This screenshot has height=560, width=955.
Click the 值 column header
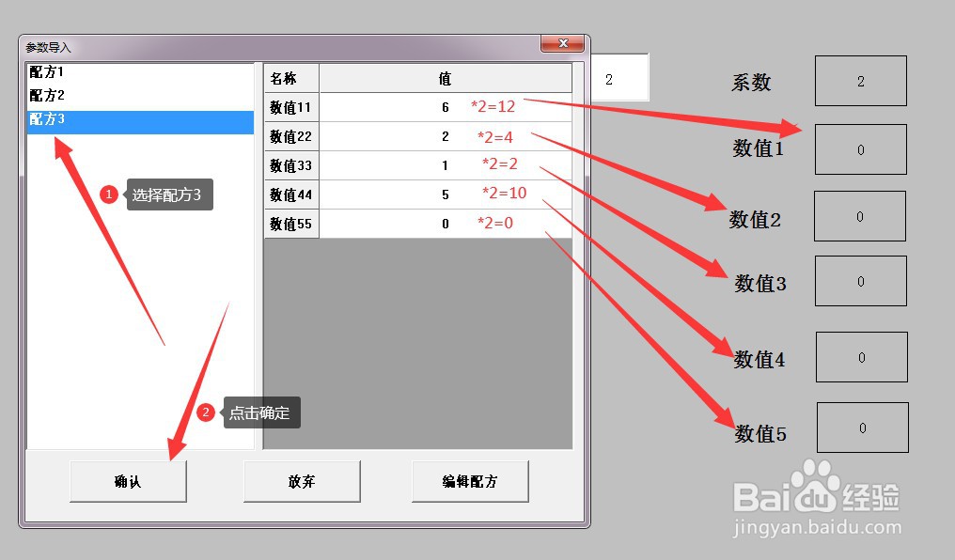(x=446, y=77)
